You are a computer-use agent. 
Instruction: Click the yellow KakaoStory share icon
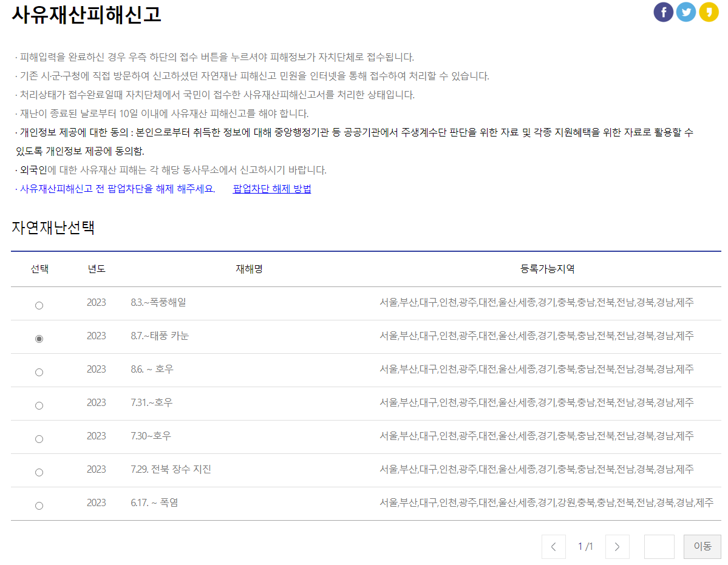(x=708, y=12)
